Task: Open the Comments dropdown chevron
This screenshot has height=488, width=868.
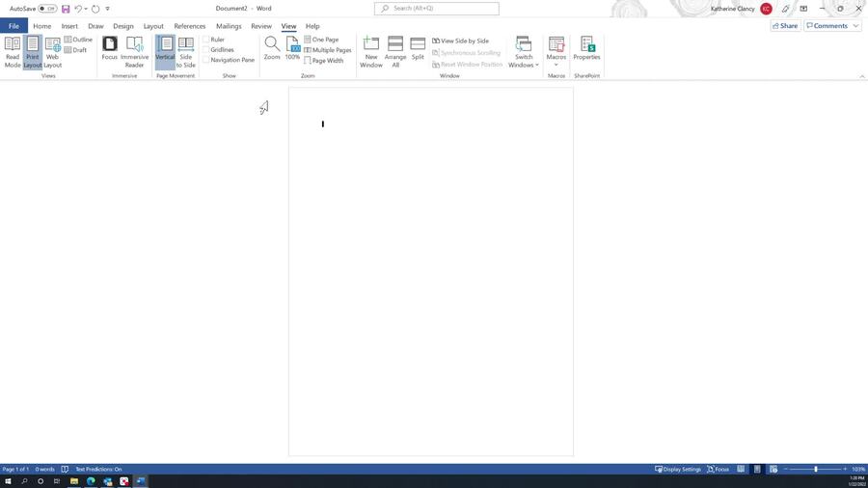Action: (x=855, y=26)
